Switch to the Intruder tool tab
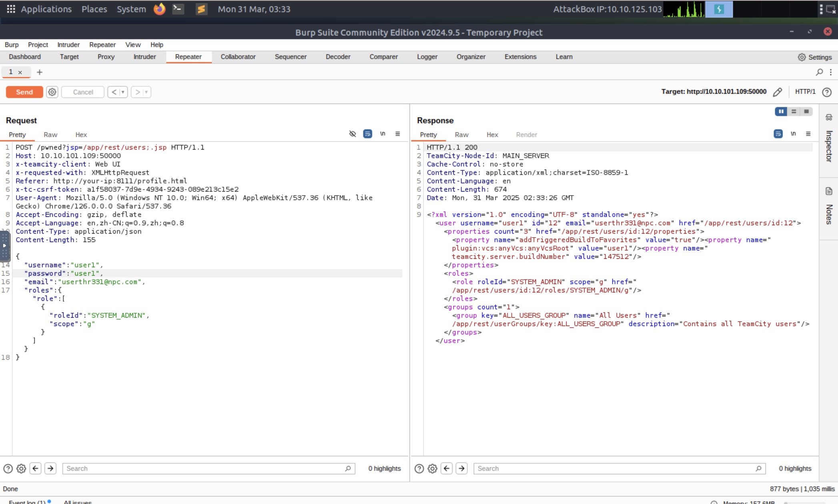 coord(144,57)
